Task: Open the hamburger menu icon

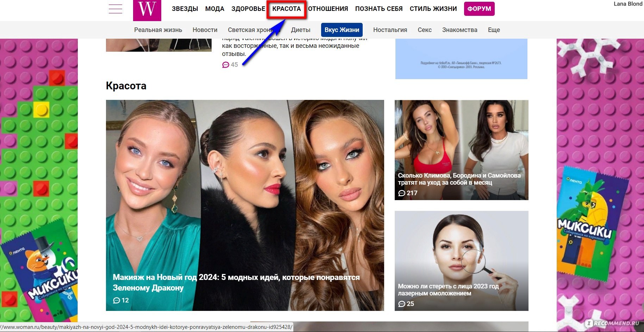Action: tap(115, 9)
